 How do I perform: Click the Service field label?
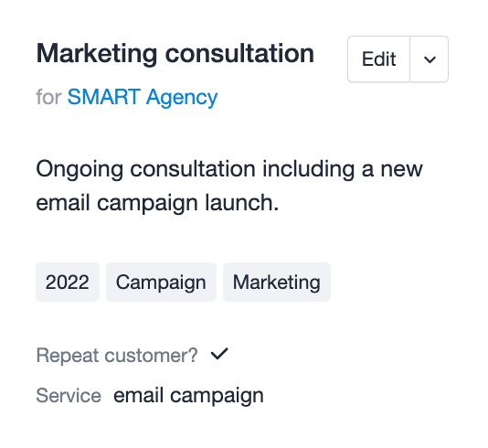69,395
